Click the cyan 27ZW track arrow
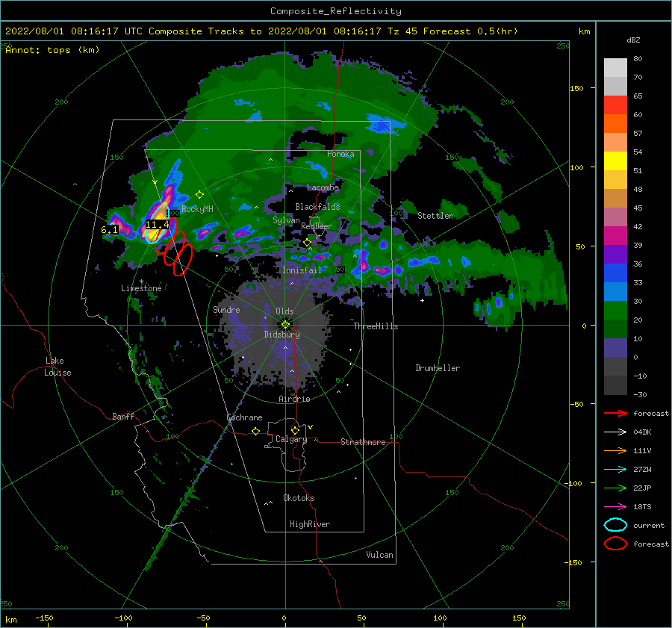The image size is (672, 628). [615, 470]
